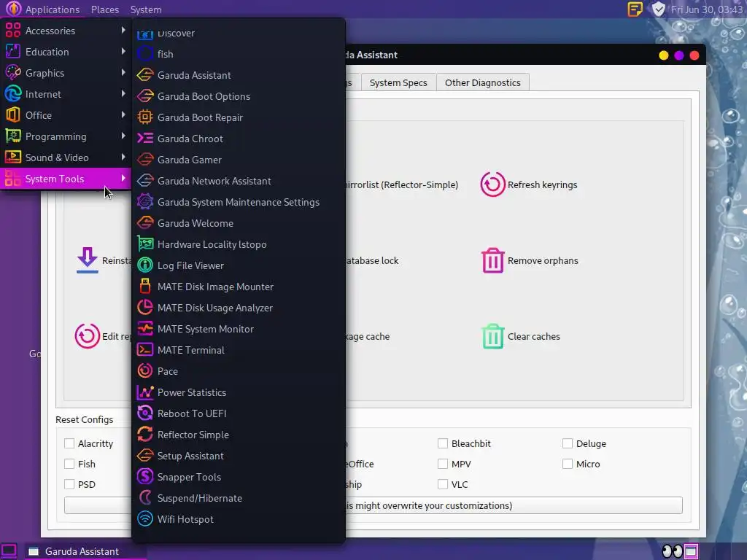Screen dimensions: 747x560
Task: Click the Remove orphans trash icon
Action: tap(492, 260)
